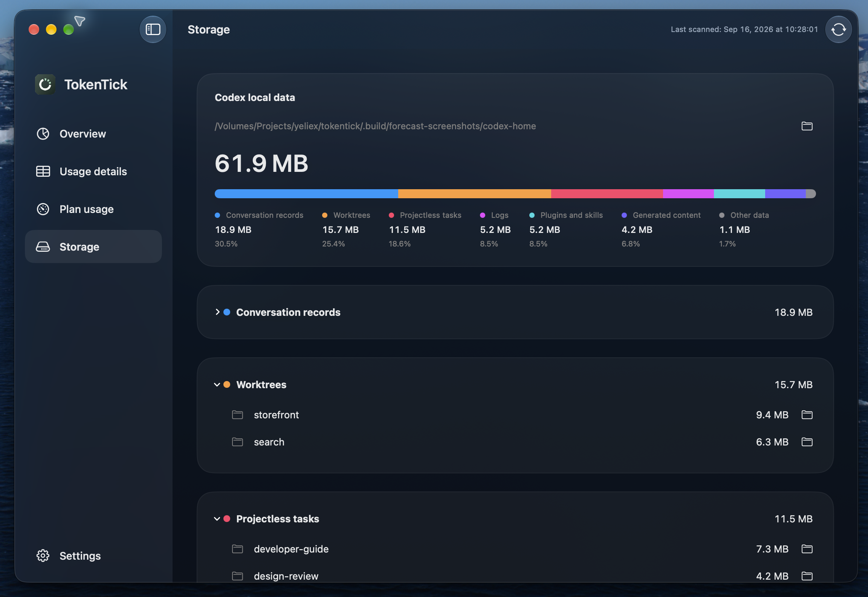Click the yellow minimize window button
Image resolution: width=868 pixels, height=597 pixels.
(51, 29)
